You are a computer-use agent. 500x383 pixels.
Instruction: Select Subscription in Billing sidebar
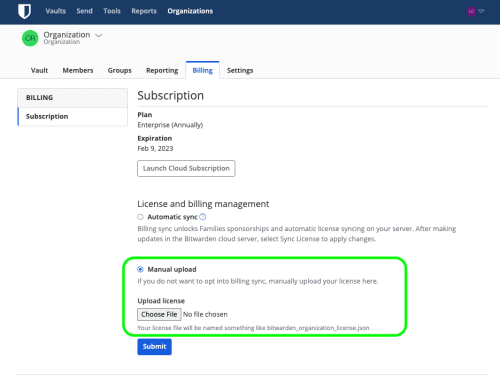73,116
